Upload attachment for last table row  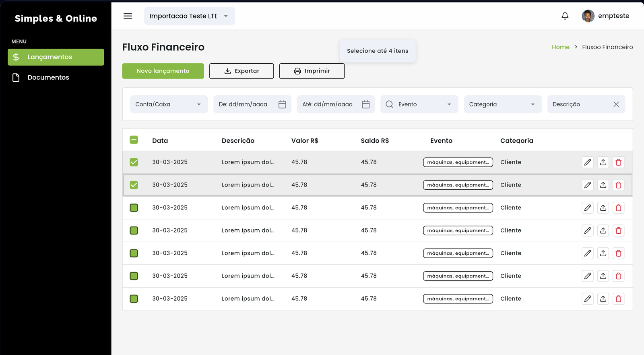coord(603,299)
